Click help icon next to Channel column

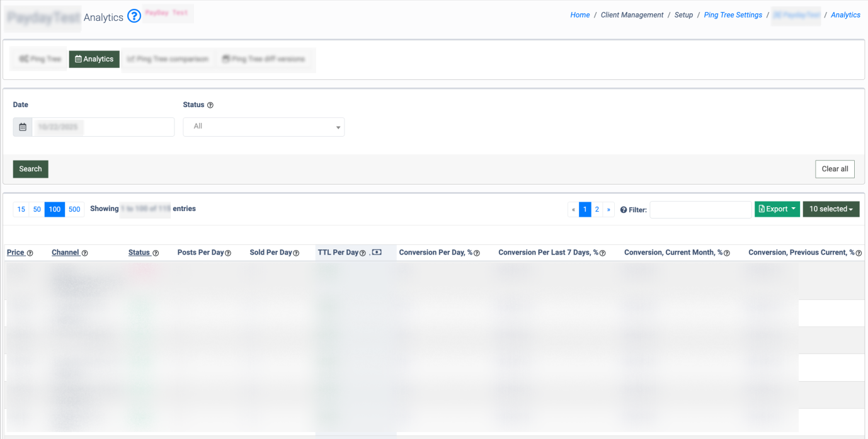point(84,253)
